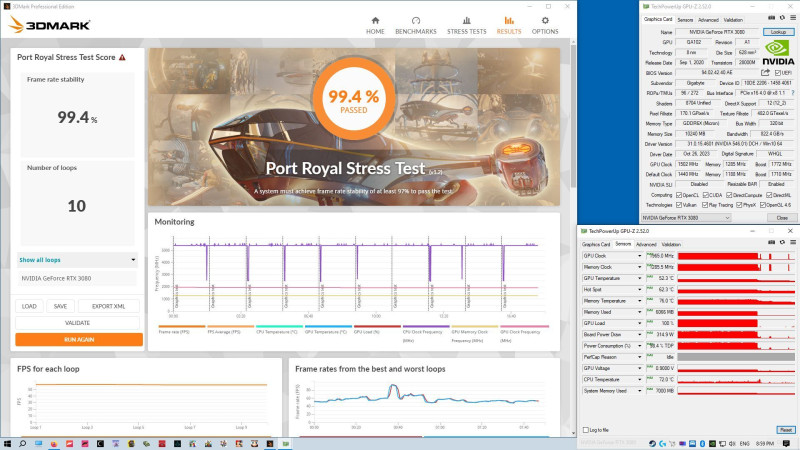
Task: Open the HOME section in 3DMark
Action: point(375,26)
